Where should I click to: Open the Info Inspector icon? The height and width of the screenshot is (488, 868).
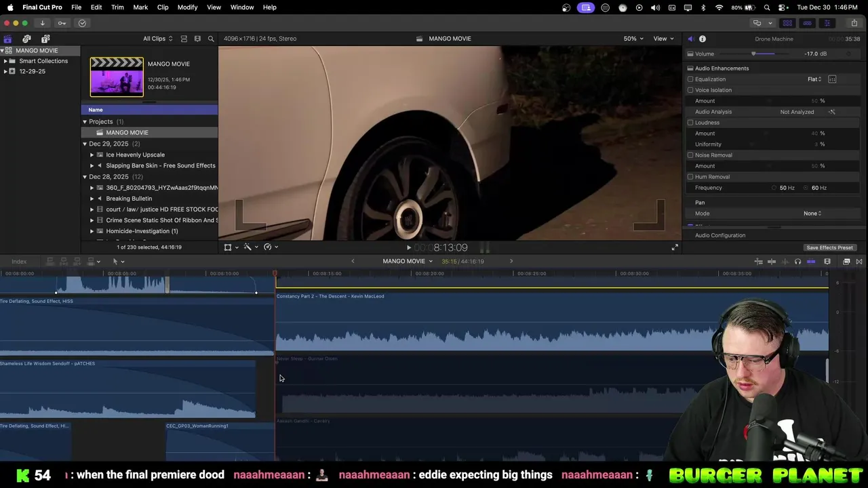click(x=703, y=39)
